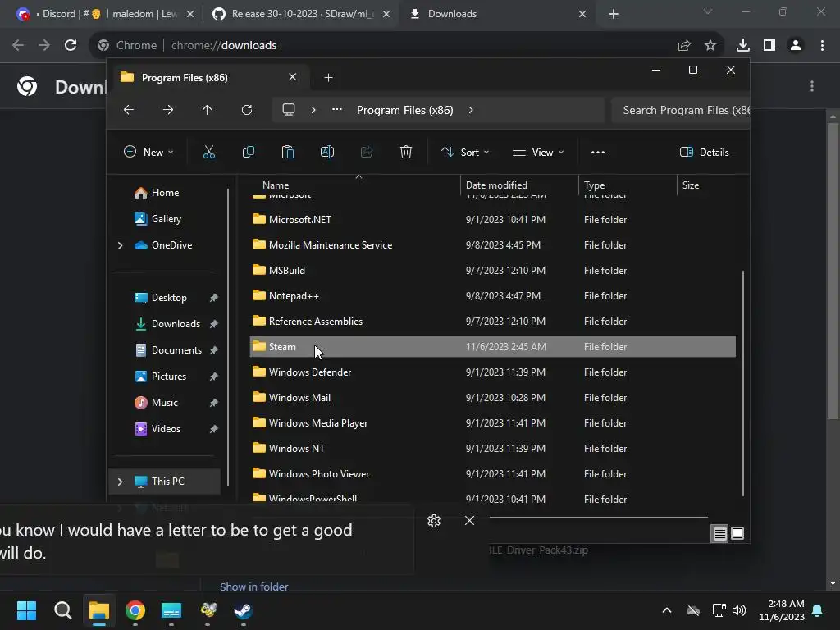Go up one folder level
The width and height of the screenshot is (840, 630).
(x=207, y=110)
